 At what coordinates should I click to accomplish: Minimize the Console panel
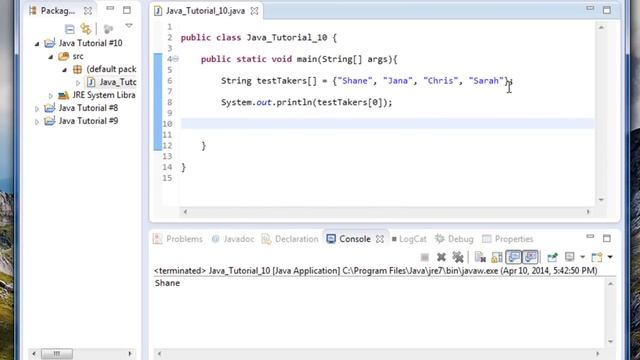(x=590, y=236)
